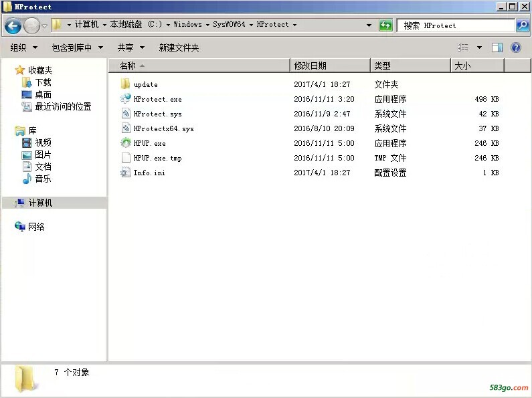Click the 2016/8/10 20:09 date cell
The height and width of the screenshot is (398, 532).
pos(324,128)
